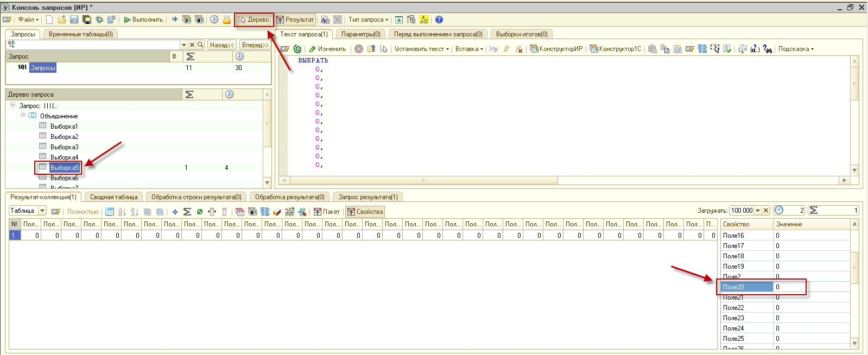Click the blue help question mark icon
Viewport: 868px width, 355px height.
tap(439, 20)
